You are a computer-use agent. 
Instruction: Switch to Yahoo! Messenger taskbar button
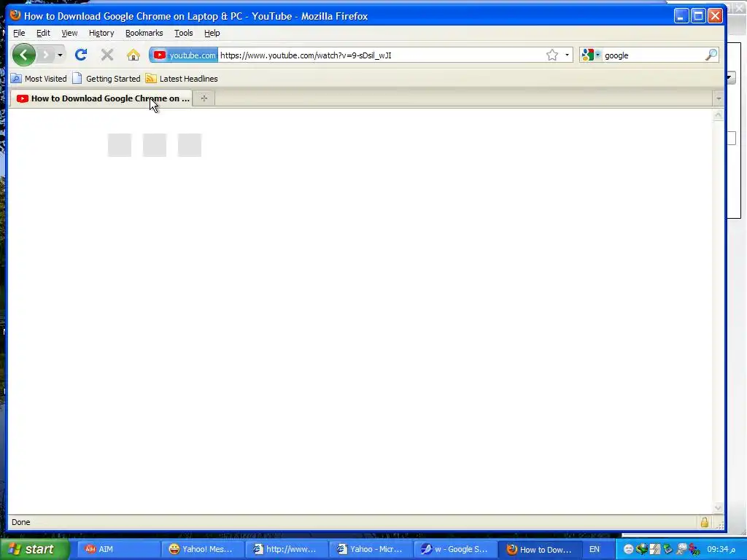pos(203,549)
